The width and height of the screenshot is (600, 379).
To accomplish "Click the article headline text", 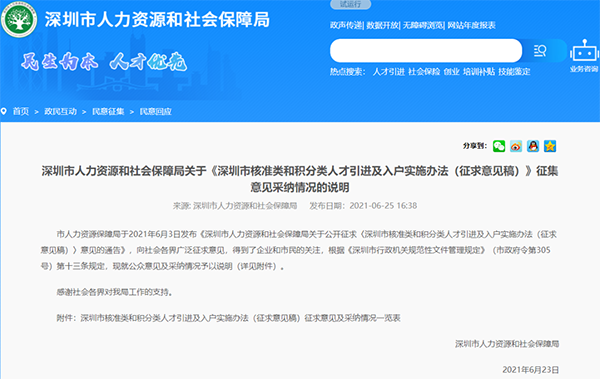I will point(300,179).
